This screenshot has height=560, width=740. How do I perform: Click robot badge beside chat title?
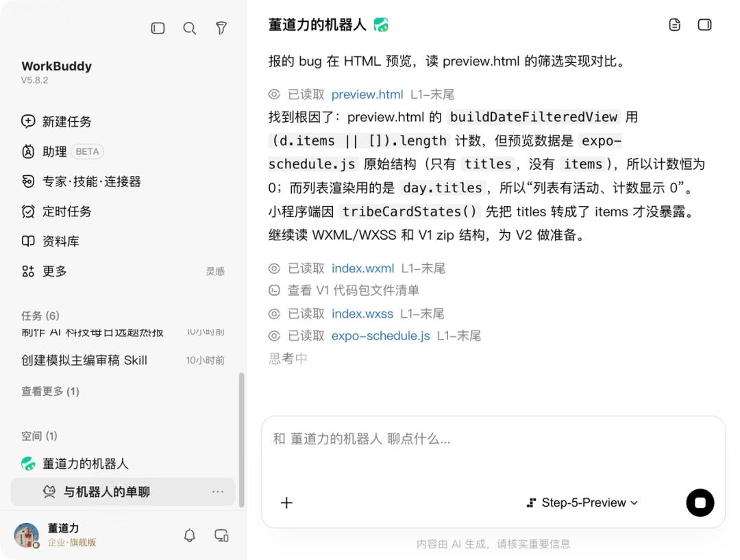(x=381, y=25)
